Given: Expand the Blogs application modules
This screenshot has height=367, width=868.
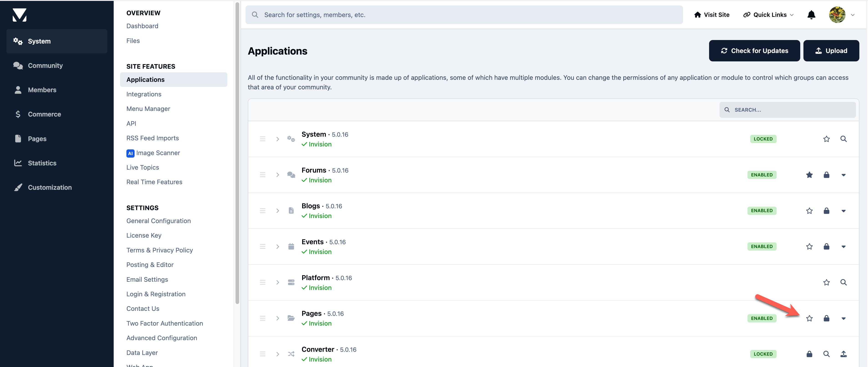Looking at the screenshot, I should pyautogui.click(x=278, y=211).
